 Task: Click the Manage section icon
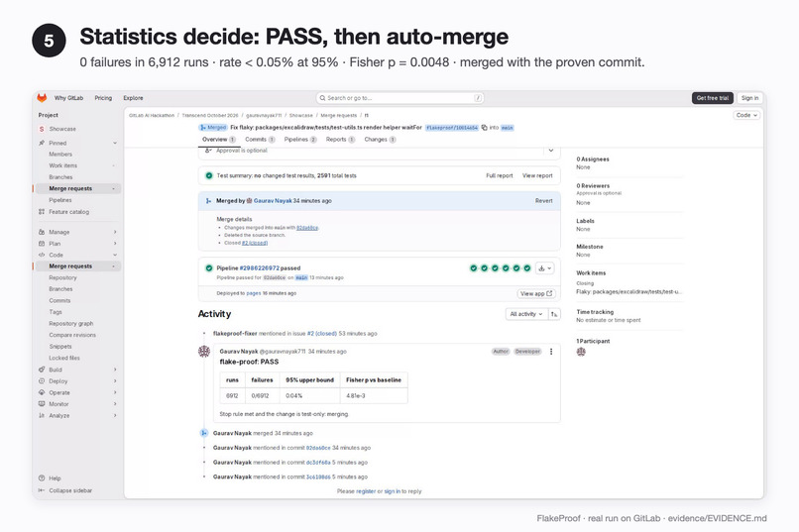(42, 232)
